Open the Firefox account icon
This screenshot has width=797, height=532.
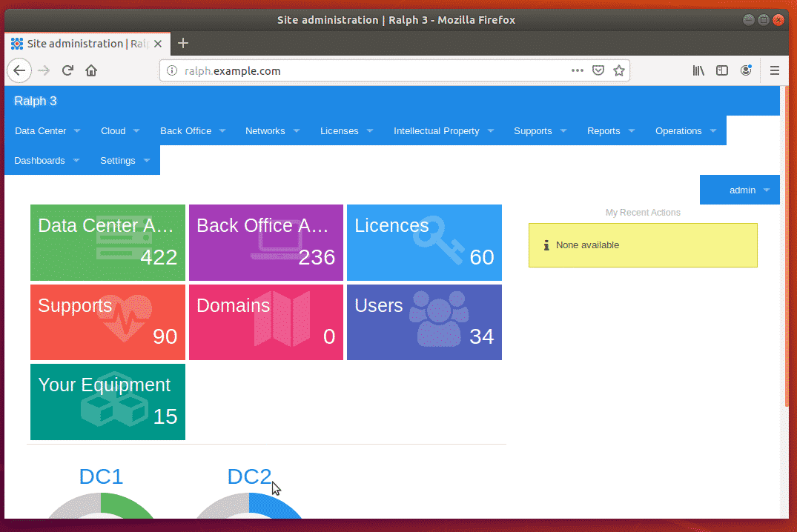(x=746, y=70)
